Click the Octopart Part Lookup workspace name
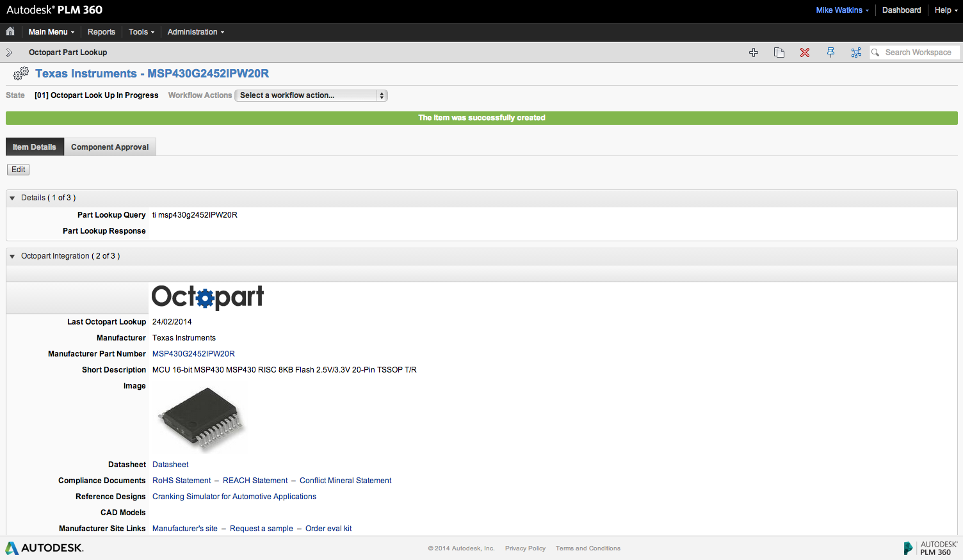Screen dimensions: 963x560 (68, 52)
